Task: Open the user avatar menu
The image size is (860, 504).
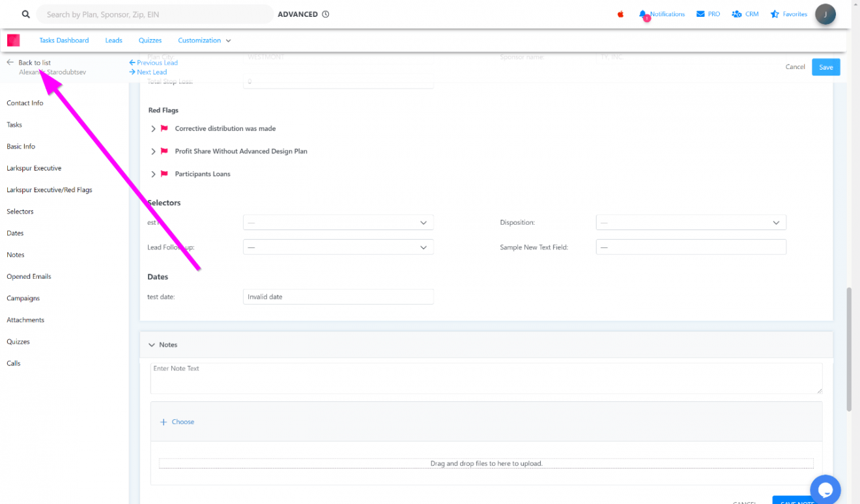Action: [825, 14]
